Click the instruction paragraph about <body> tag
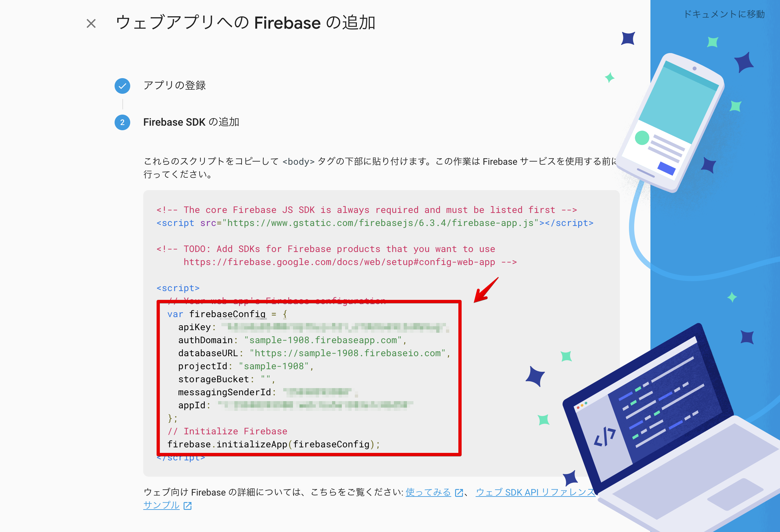 380,168
